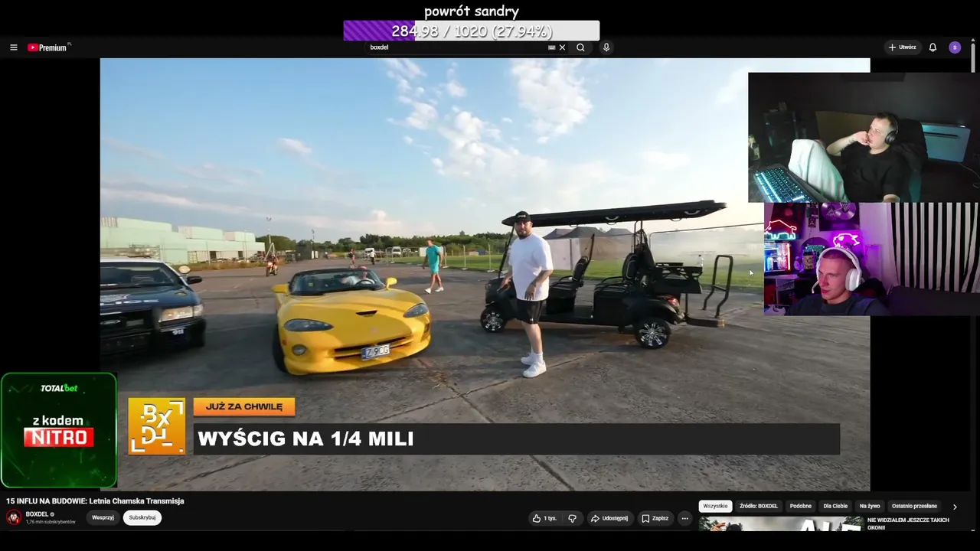Click the Wesprzyj button
This screenshot has width=980, height=551.
coord(103,517)
